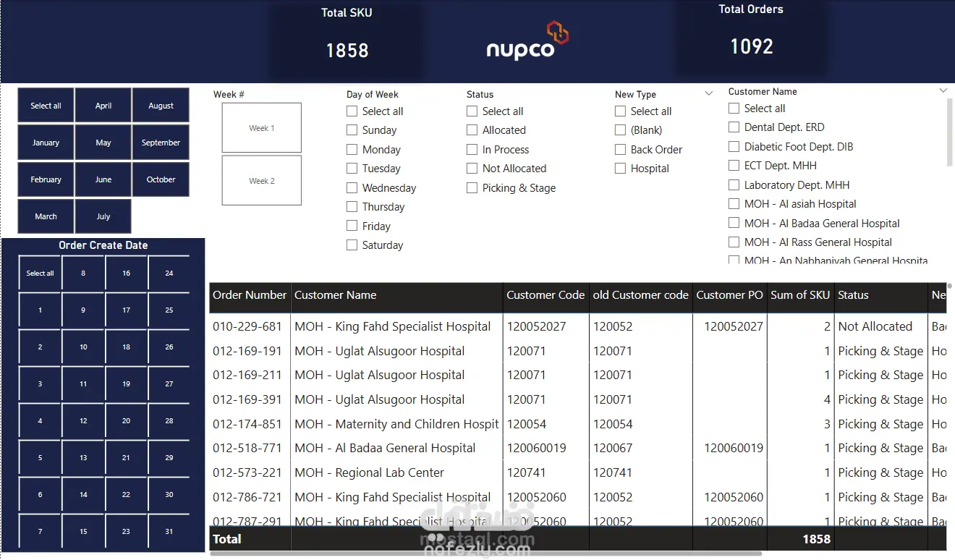
Task: Tick the Picking & Stage status checkbox
Action: 472,188
